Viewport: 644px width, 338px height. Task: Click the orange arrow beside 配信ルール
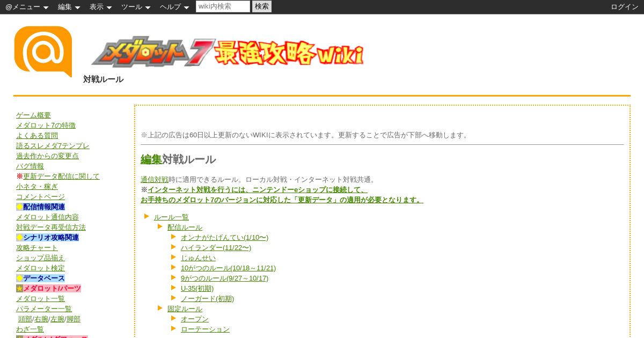(160, 226)
